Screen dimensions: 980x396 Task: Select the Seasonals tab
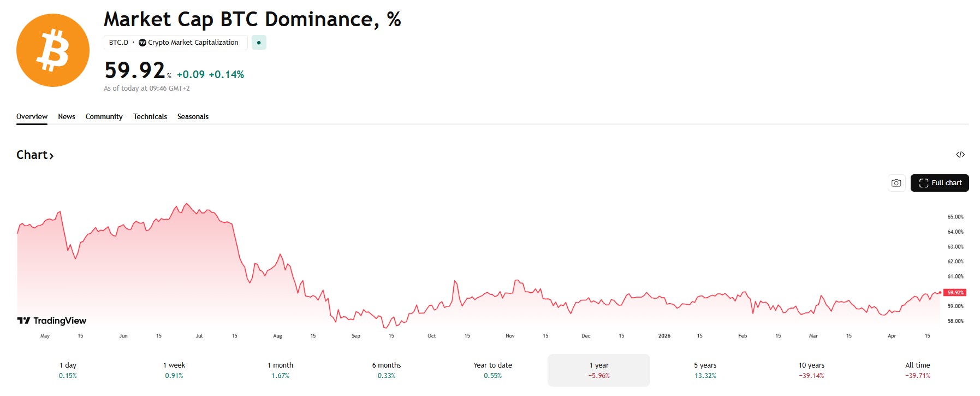[193, 116]
